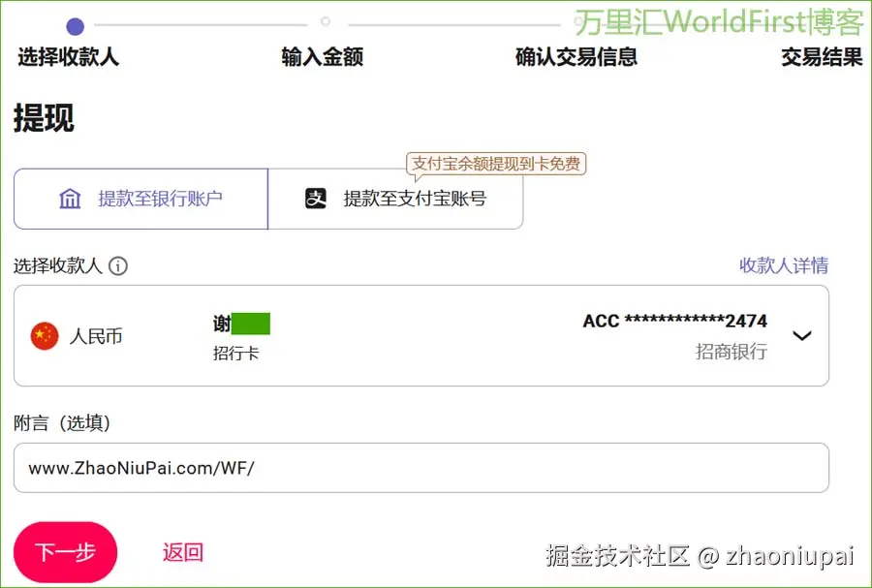Screen dimensions: 872x588
Task: Open 收款人详情 details link
Action: [x=784, y=265]
